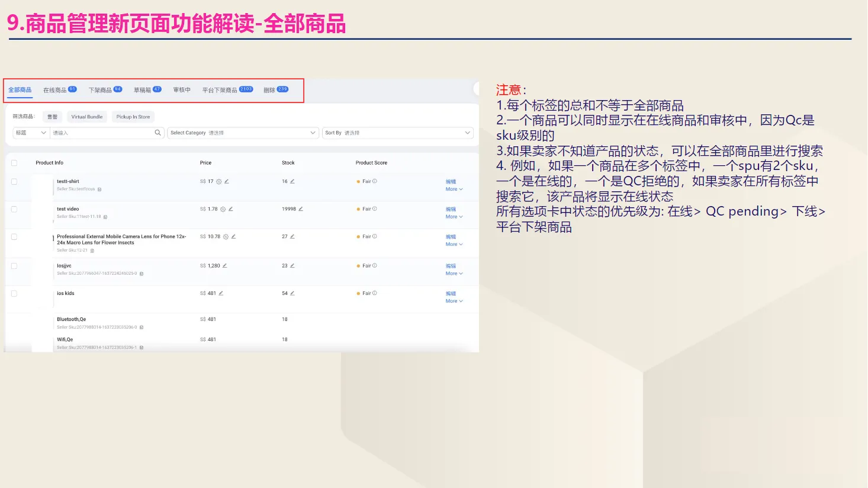This screenshot has height=488, width=868.
Task: Click copy icon next to Wifi,Qe SKU
Action: click(x=140, y=348)
